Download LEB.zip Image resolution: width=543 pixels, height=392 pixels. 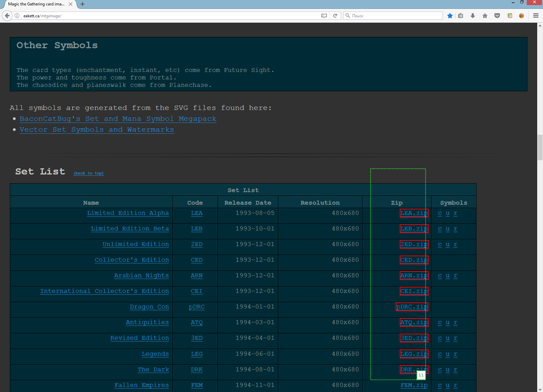click(414, 229)
